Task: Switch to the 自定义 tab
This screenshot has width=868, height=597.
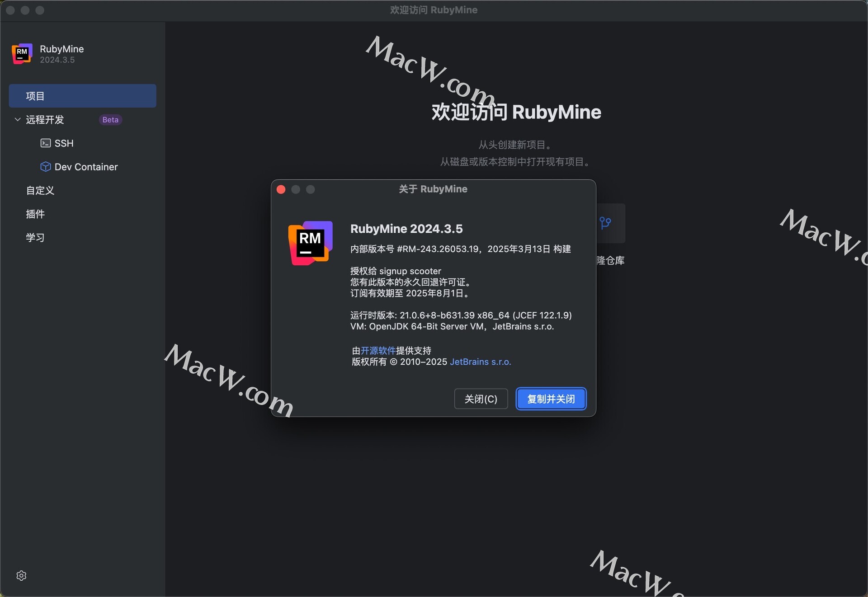Action: (40, 190)
